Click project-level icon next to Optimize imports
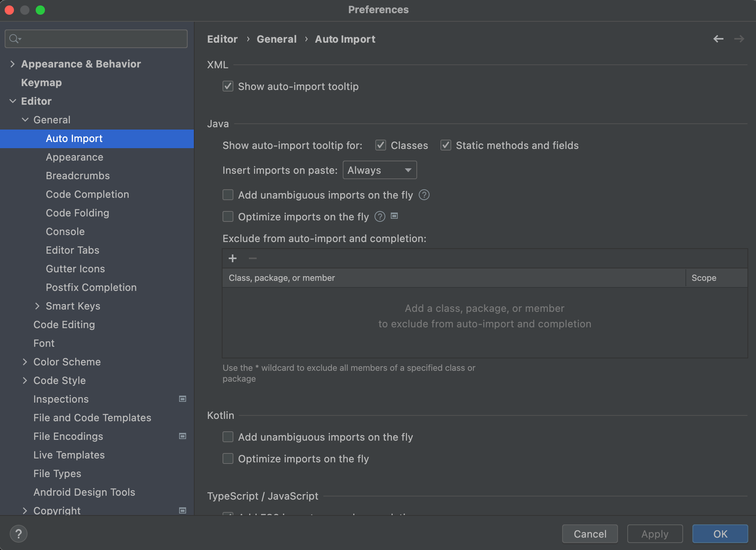This screenshot has width=756, height=550. (394, 216)
